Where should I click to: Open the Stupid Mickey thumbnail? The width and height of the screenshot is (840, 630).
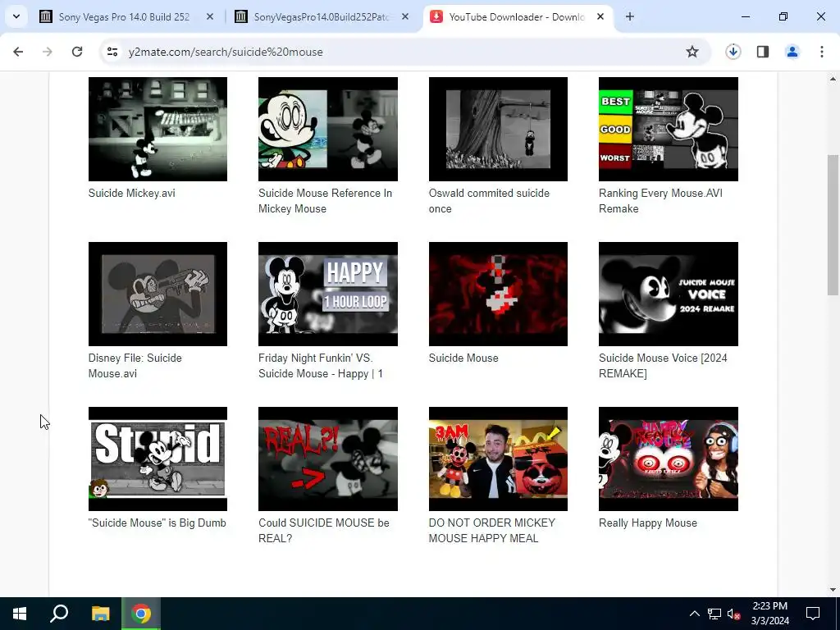157,459
